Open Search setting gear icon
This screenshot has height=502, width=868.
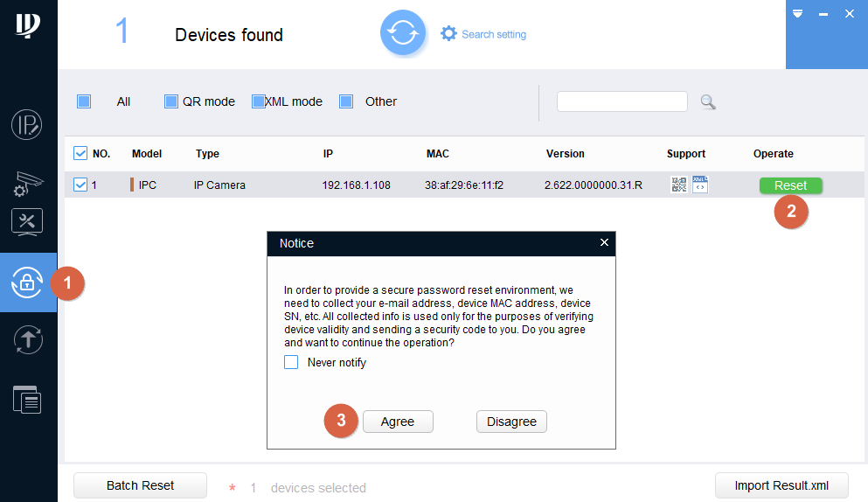448,33
